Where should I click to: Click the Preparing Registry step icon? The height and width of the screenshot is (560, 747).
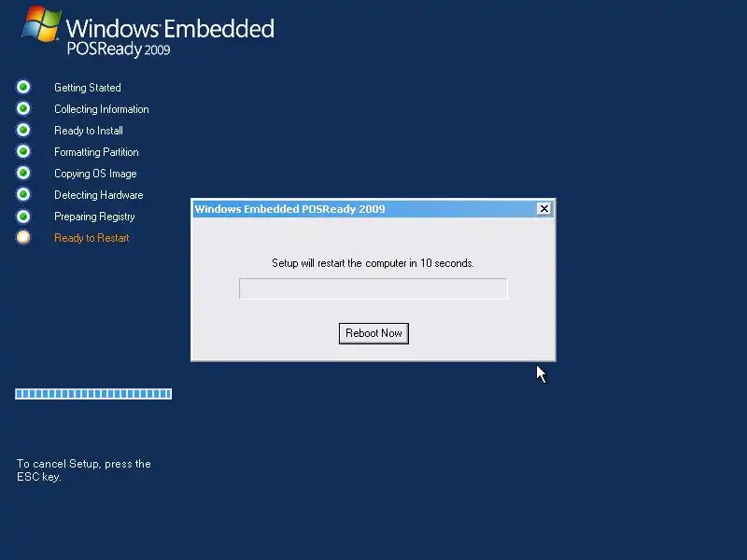23,217
